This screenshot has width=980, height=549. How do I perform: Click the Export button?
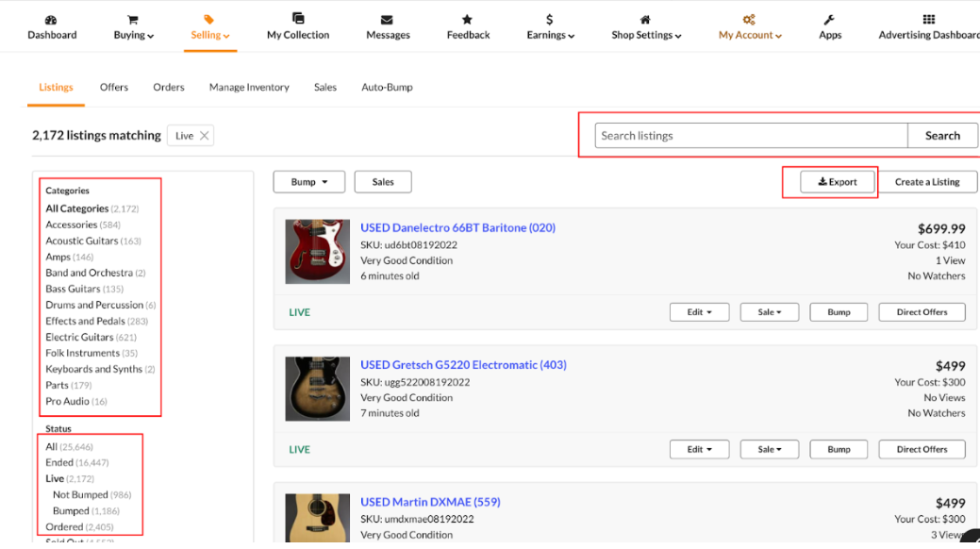click(838, 182)
